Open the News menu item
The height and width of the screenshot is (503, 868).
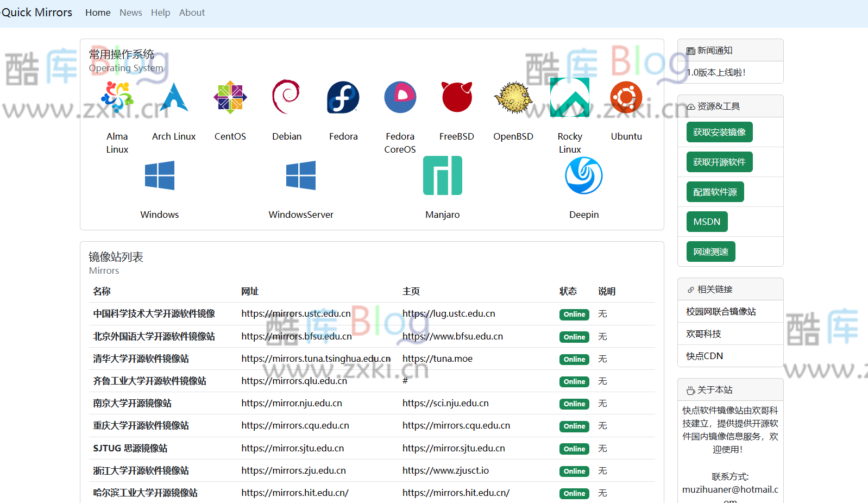click(130, 12)
